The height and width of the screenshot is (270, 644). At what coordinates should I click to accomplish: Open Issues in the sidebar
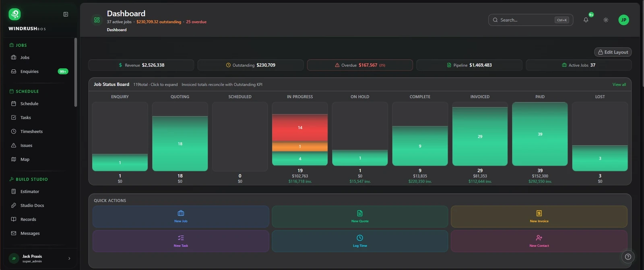[x=39, y=146]
